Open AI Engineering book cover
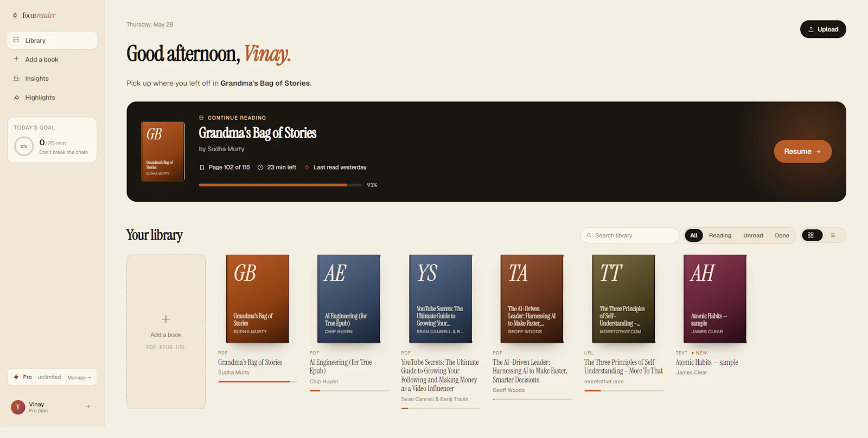Screen dimensions: 868x438 coord(349,299)
